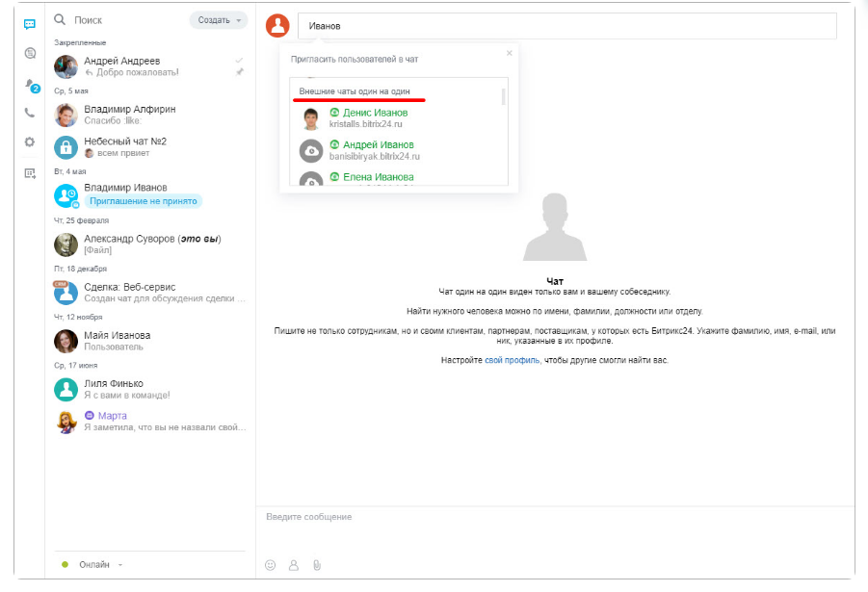Click the notifications bell with badge 2

tap(30, 84)
